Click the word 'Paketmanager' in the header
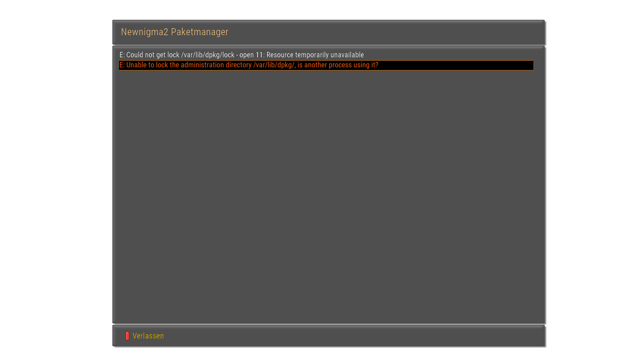 click(x=199, y=32)
